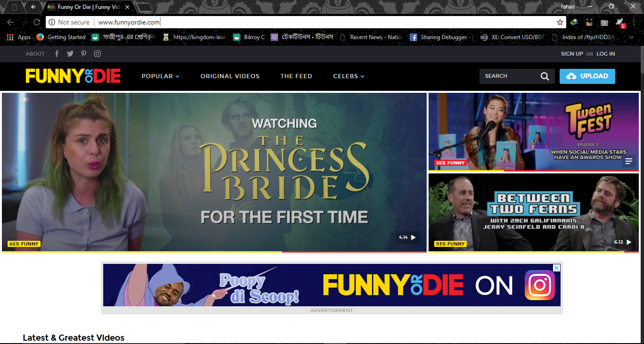644x344 pixels.
Task: Open the Funny Or Die Pinterest icon
Action: (x=83, y=54)
